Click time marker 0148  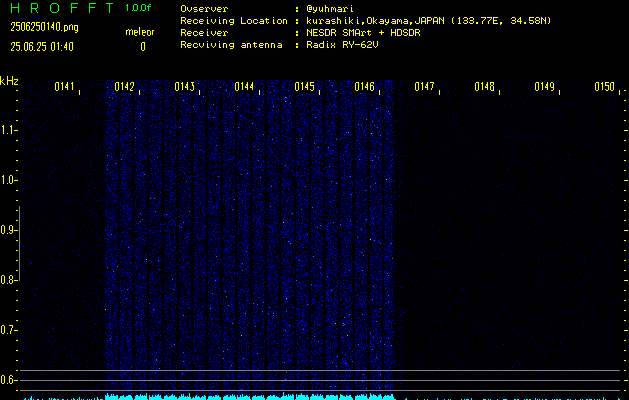coord(484,86)
